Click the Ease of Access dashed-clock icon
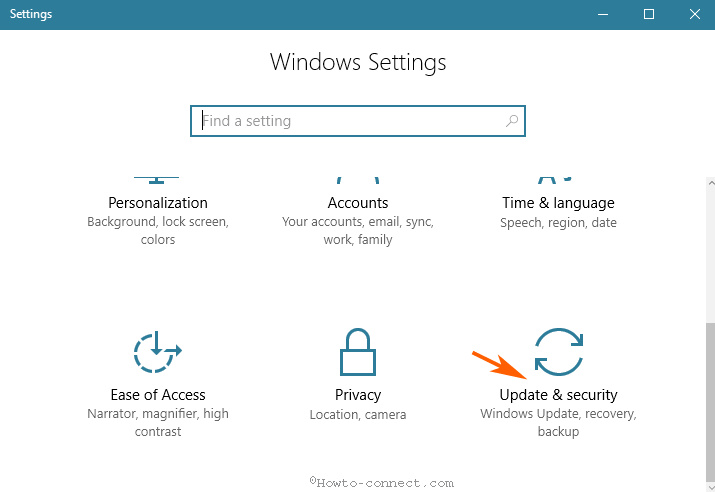Screen dimensions: 715x492 [157, 352]
